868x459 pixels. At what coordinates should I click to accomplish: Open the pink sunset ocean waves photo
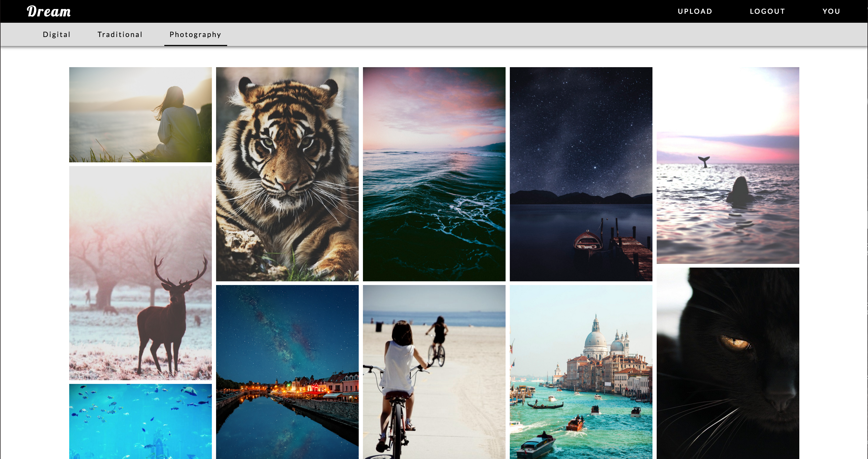[434, 174]
